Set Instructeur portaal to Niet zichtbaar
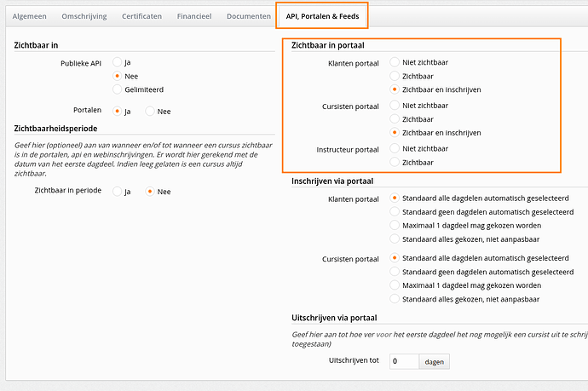This screenshot has width=588, height=391. pos(394,148)
